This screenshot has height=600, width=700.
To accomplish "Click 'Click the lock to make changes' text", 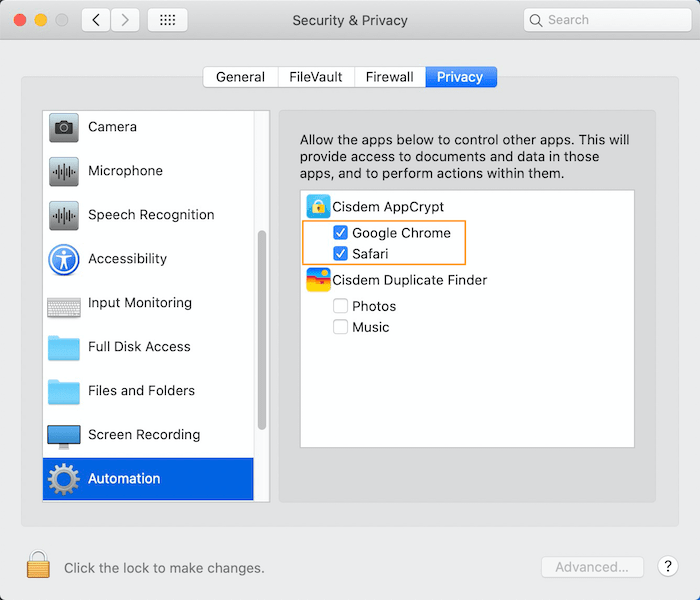I will tap(164, 568).
